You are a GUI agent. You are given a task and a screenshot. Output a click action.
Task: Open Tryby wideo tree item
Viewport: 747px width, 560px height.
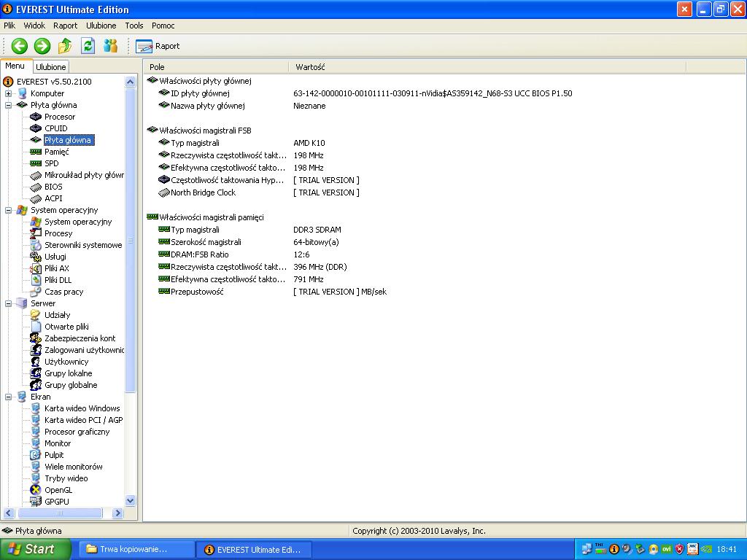coord(66,478)
